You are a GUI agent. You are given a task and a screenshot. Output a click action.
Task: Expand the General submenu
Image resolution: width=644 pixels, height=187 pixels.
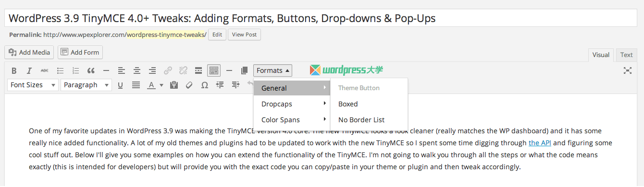[x=292, y=88]
